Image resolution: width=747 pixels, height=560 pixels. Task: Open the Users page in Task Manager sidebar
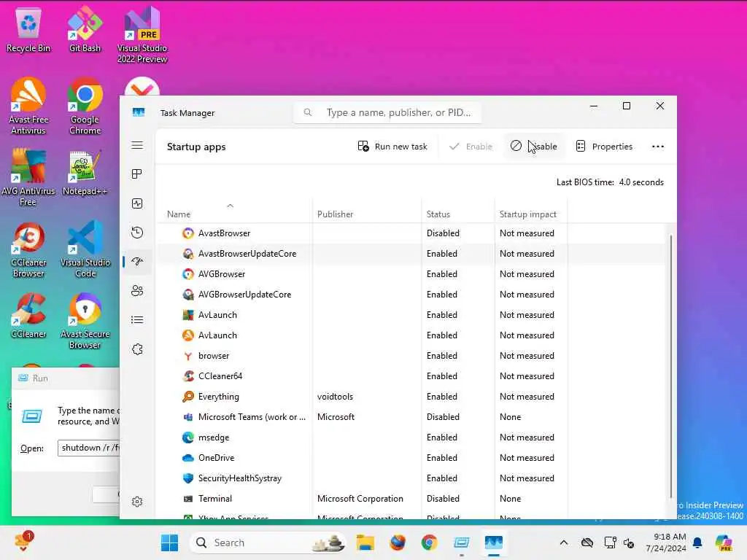137,290
